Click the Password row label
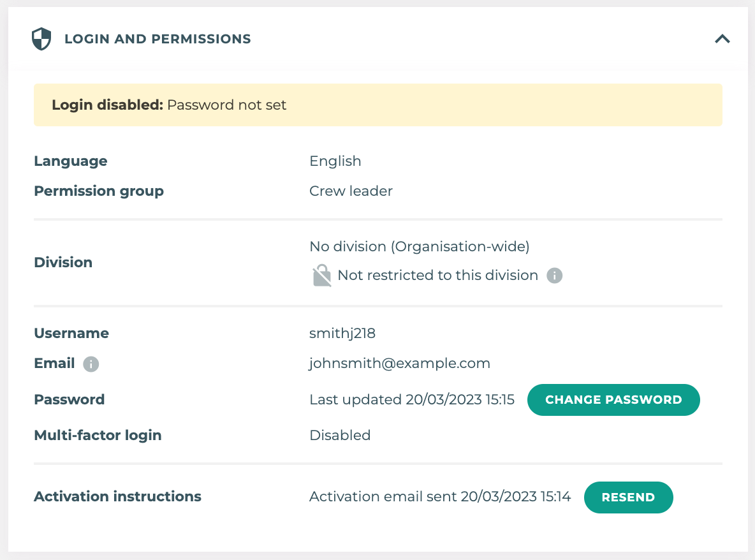This screenshot has height=560, width=755. [69, 399]
